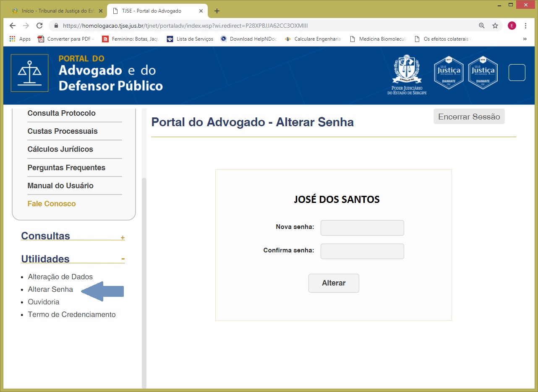Bookmark this page with the star icon
Image resolution: width=538 pixels, height=392 pixels.
[495, 26]
